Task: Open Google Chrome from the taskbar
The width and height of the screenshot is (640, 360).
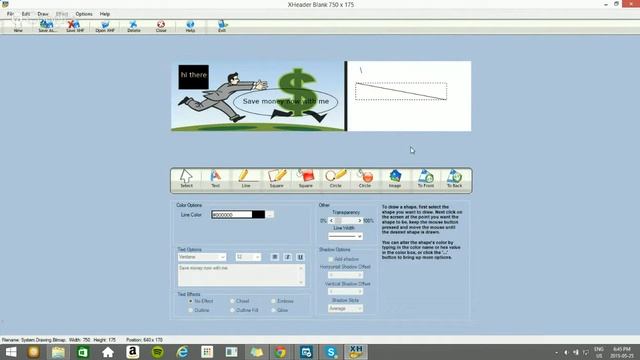Action: tap(281, 352)
